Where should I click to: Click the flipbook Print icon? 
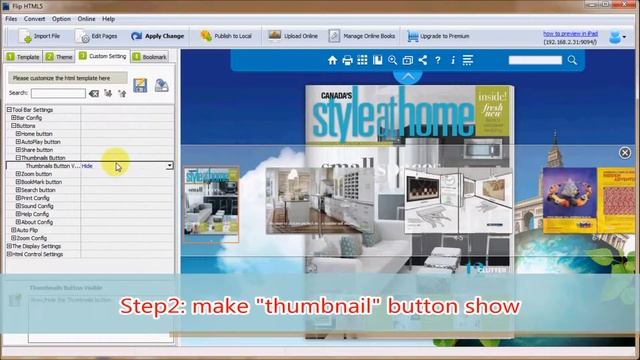tap(347, 60)
